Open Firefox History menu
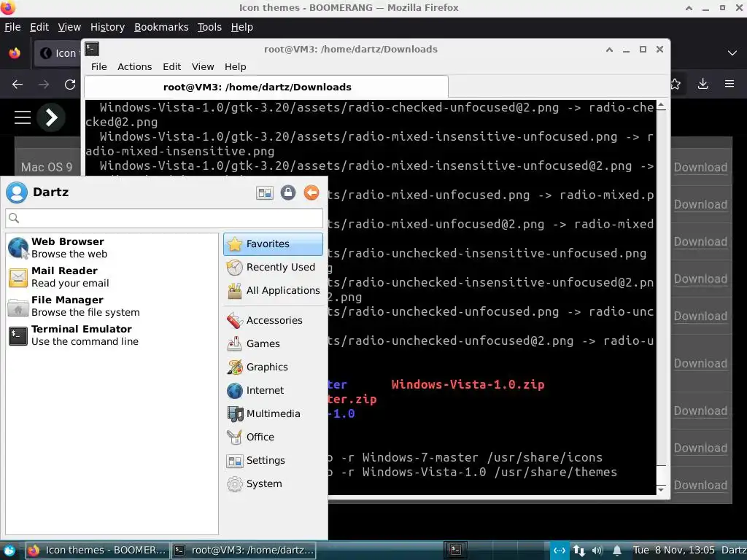 pos(108,27)
